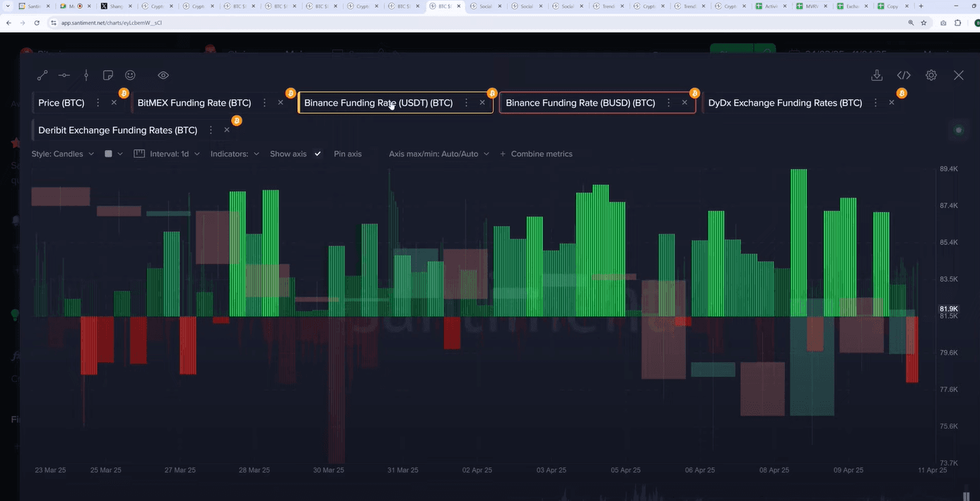
Task: Open chart settings gear
Action: pos(931,75)
